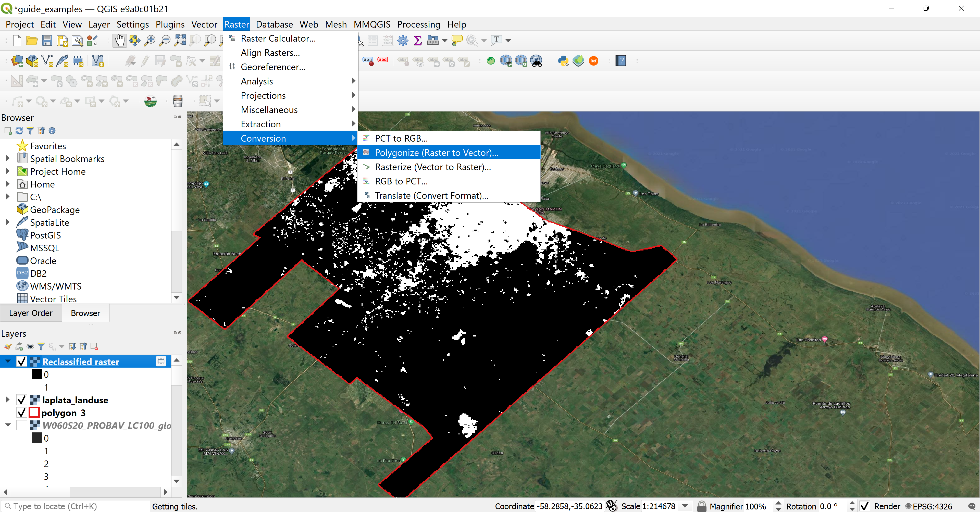
Task: Open the Python Console icon
Action: point(563,61)
